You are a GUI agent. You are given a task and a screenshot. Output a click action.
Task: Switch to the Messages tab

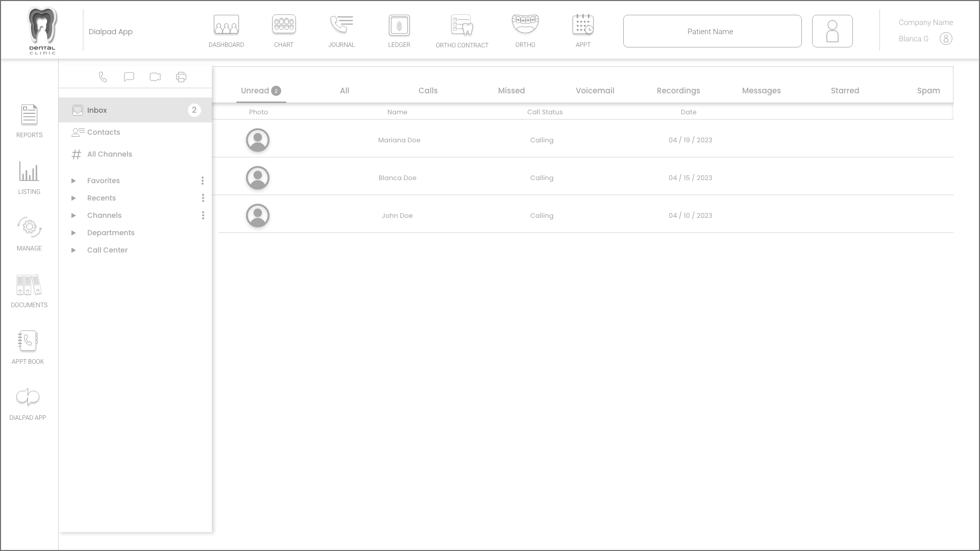[761, 91]
